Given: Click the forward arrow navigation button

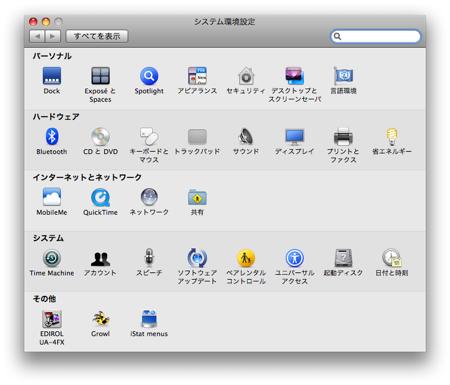Looking at the screenshot, I should tap(53, 36).
